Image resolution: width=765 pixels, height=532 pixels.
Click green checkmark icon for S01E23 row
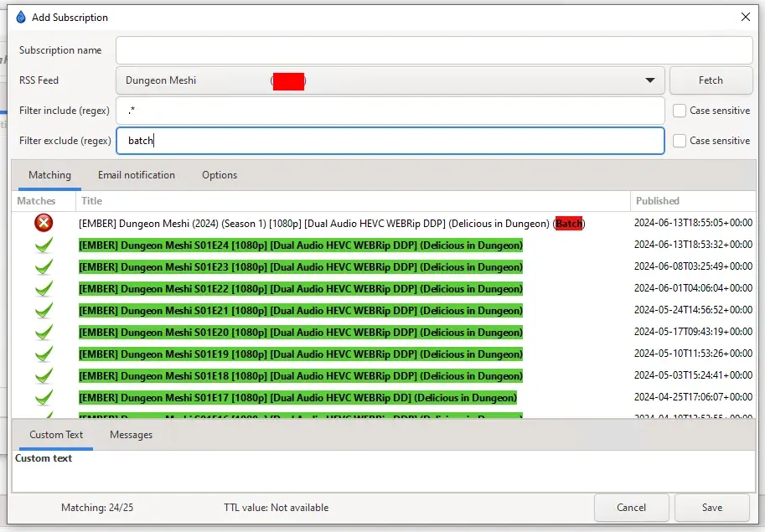[x=44, y=266]
